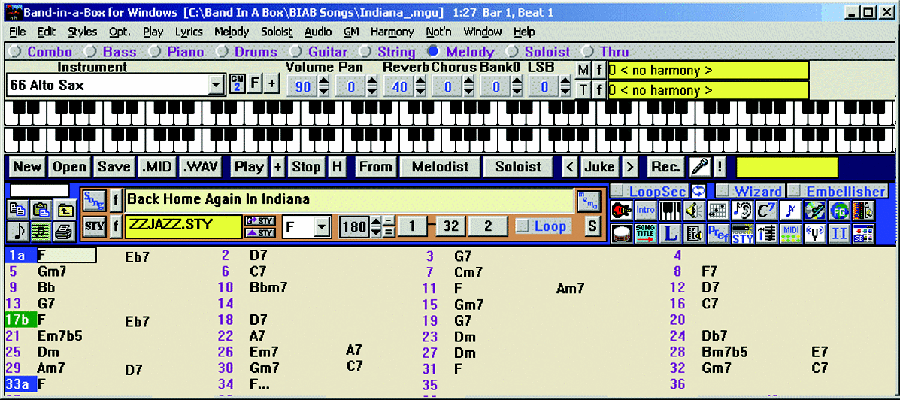This screenshot has height=400, width=900.
Task: Click the drum icon
Action: point(621,234)
